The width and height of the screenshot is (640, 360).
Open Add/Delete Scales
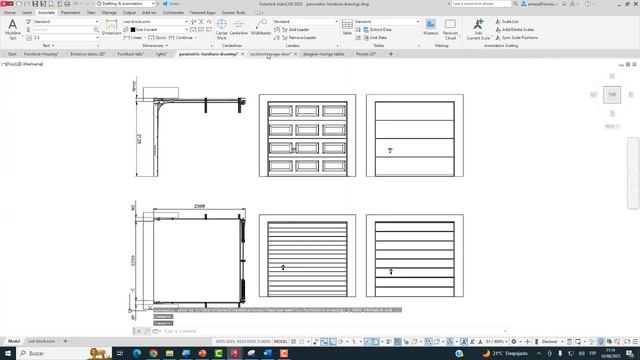click(515, 29)
